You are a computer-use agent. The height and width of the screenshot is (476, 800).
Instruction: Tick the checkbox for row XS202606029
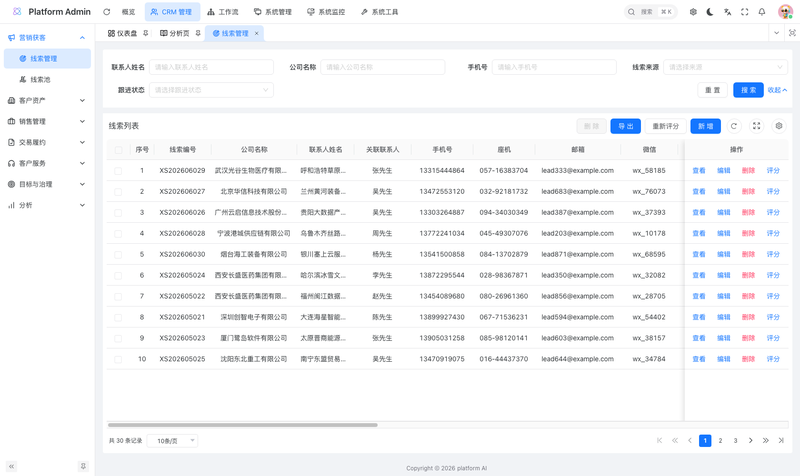click(118, 171)
